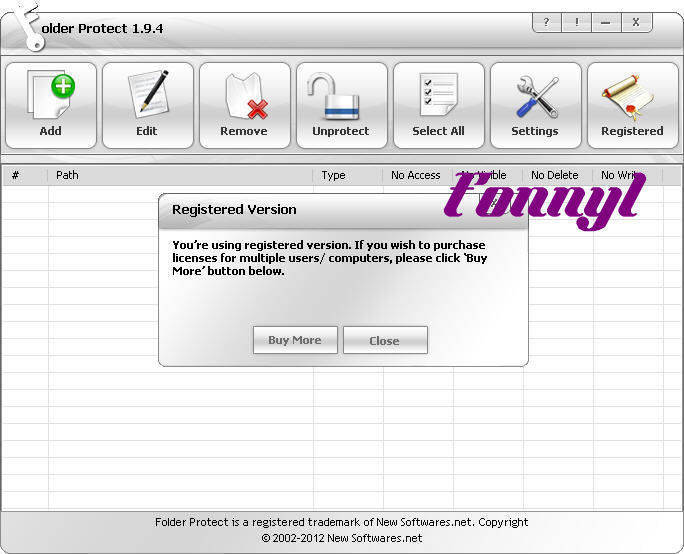Click the Add toolbar icon
Screen dimensions: 684x554
tap(51, 106)
